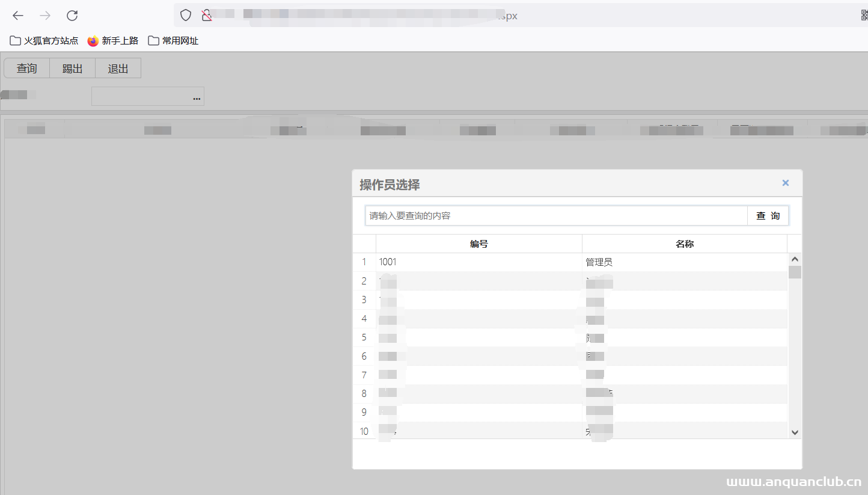
Task: Click the 名称 column header
Action: [x=684, y=244]
